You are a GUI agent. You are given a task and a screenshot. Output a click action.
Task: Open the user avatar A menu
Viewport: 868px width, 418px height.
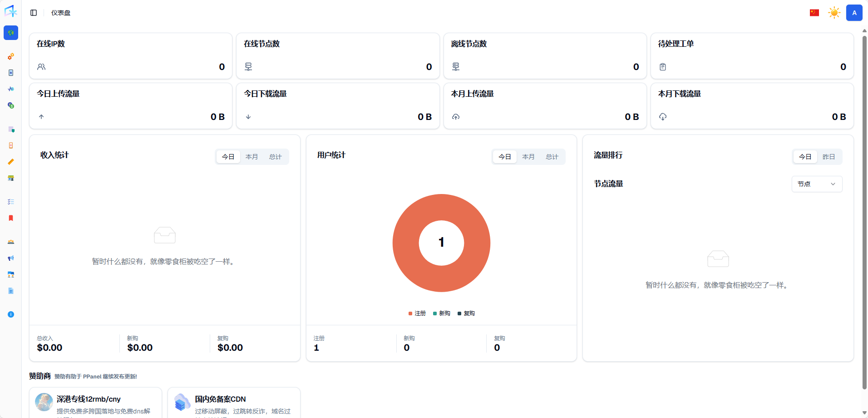pyautogui.click(x=854, y=13)
